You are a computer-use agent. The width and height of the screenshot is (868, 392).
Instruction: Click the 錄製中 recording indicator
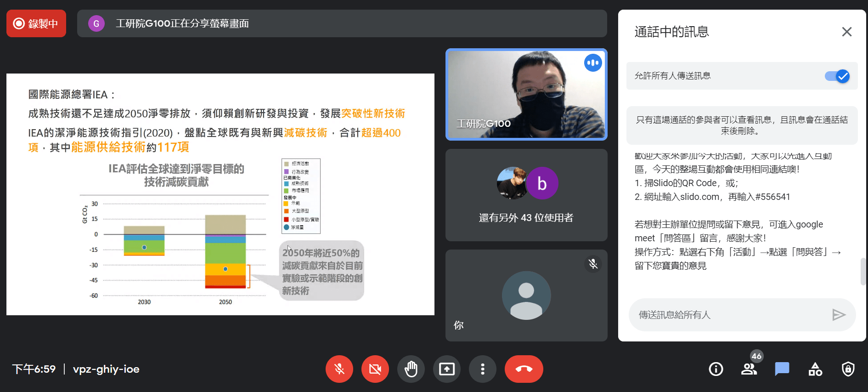click(x=36, y=23)
